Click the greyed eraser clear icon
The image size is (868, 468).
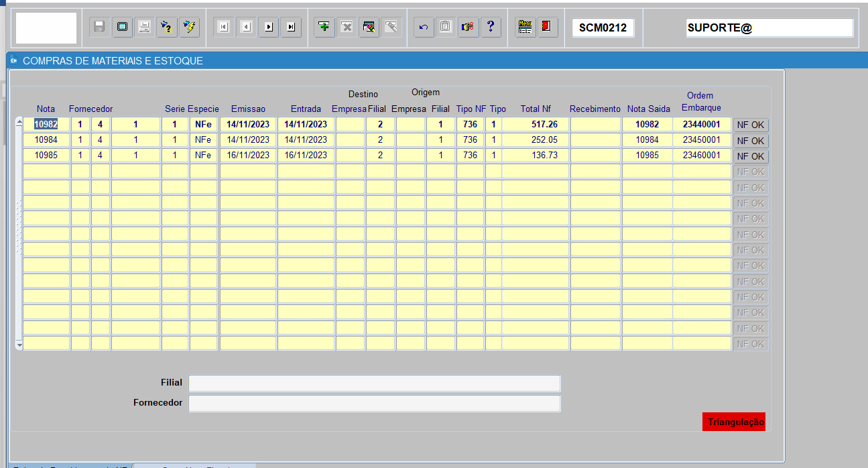coord(391,27)
